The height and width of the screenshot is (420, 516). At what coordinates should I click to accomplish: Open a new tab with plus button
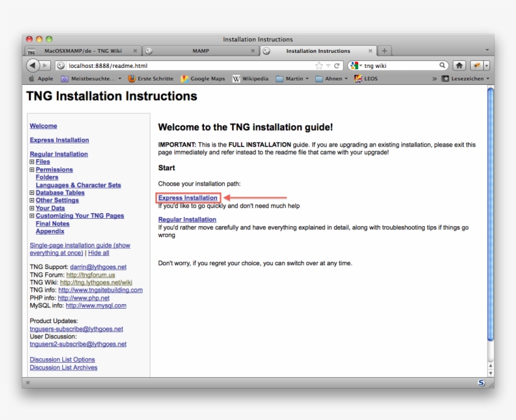384,51
